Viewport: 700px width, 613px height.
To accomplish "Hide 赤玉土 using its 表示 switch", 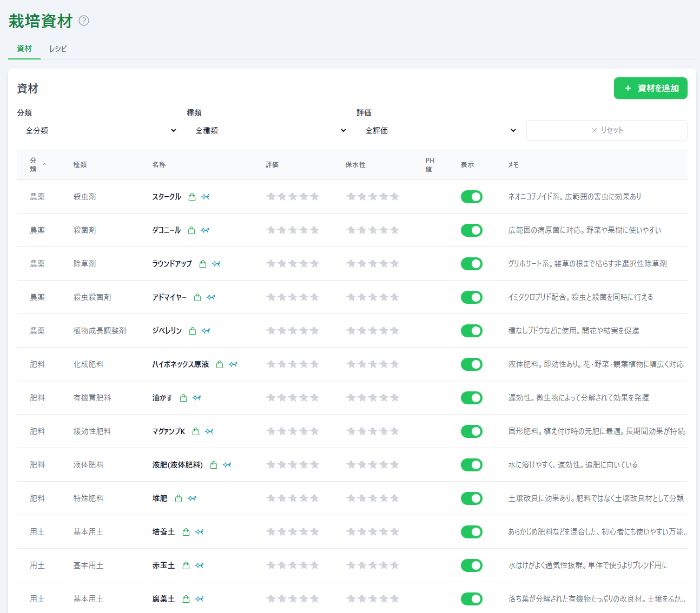I will pyautogui.click(x=472, y=565).
